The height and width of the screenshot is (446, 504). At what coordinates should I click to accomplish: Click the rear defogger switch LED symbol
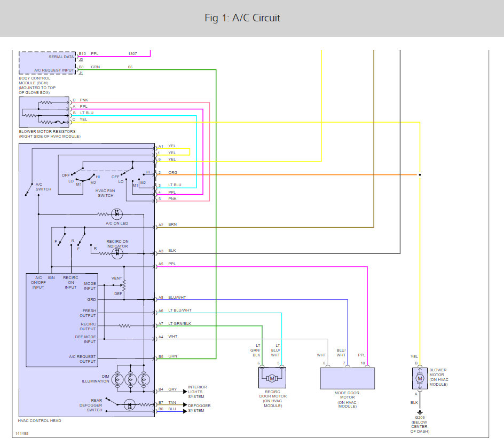tap(129, 404)
